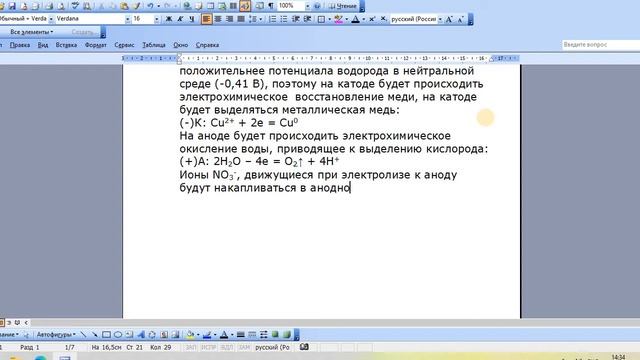Open the language dropdown (русский Россия)
The image size is (640, 360).
[440, 19]
